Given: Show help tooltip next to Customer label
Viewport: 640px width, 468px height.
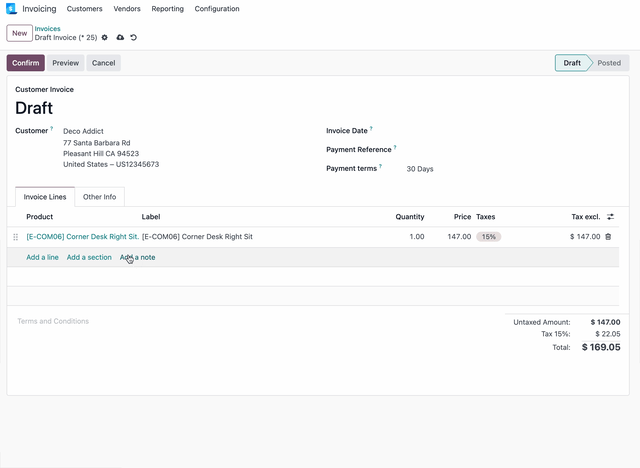Looking at the screenshot, I should (x=51, y=129).
